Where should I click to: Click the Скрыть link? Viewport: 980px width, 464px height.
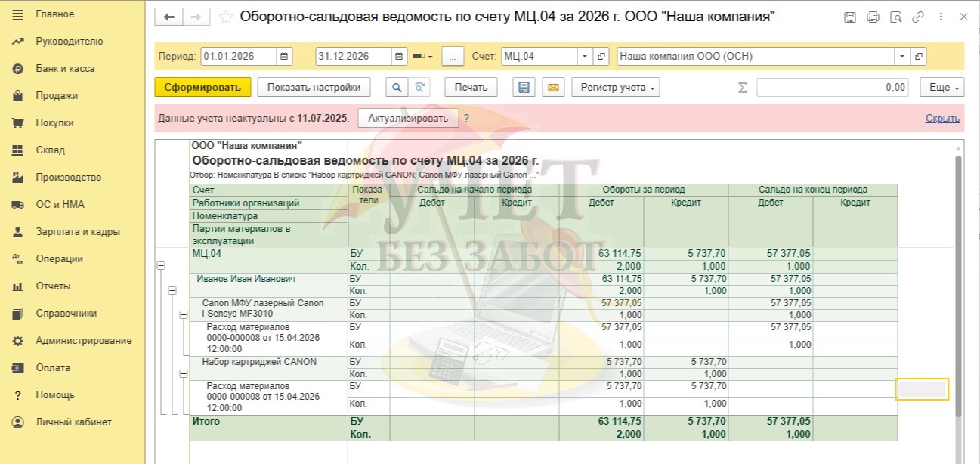tap(942, 119)
